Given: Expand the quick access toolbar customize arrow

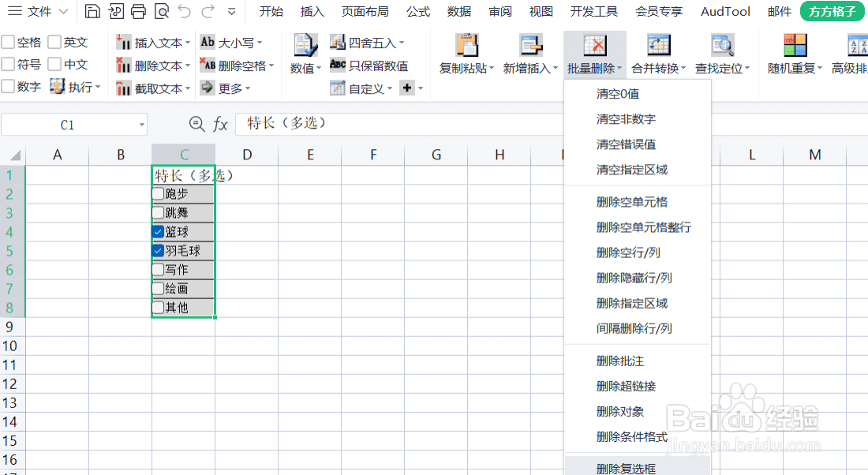Looking at the screenshot, I should (231, 12).
